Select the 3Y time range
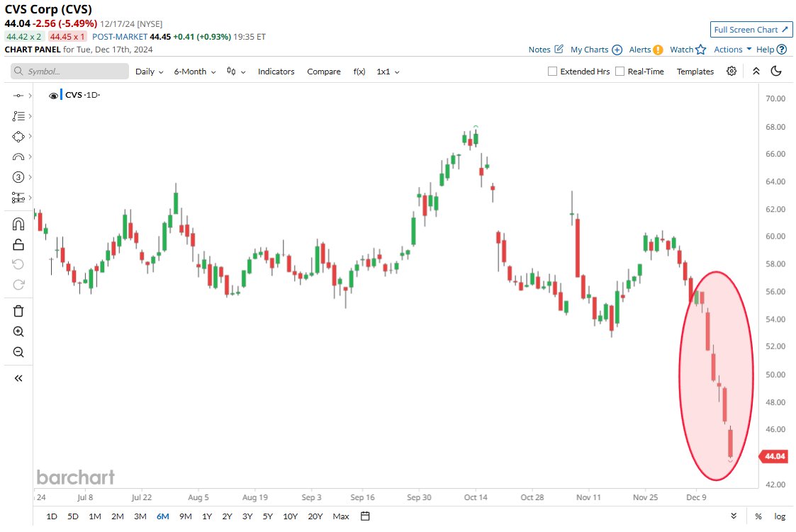The width and height of the screenshot is (796, 532). [247, 516]
